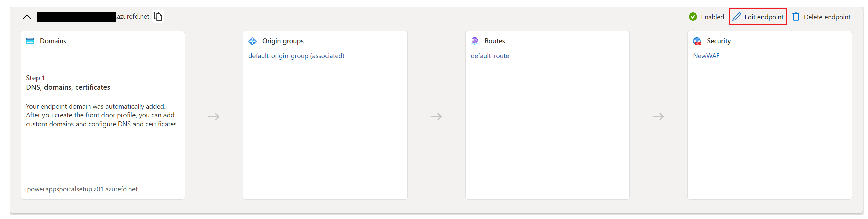Open the default-route configuration
The width and height of the screenshot is (868, 219).
pos(490,56)
